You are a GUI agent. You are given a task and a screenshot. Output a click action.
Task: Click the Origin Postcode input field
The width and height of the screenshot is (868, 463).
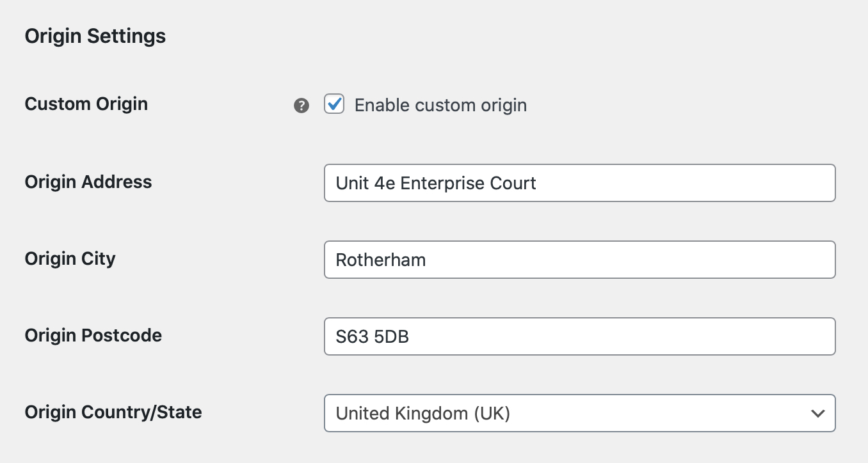[579, 336]
